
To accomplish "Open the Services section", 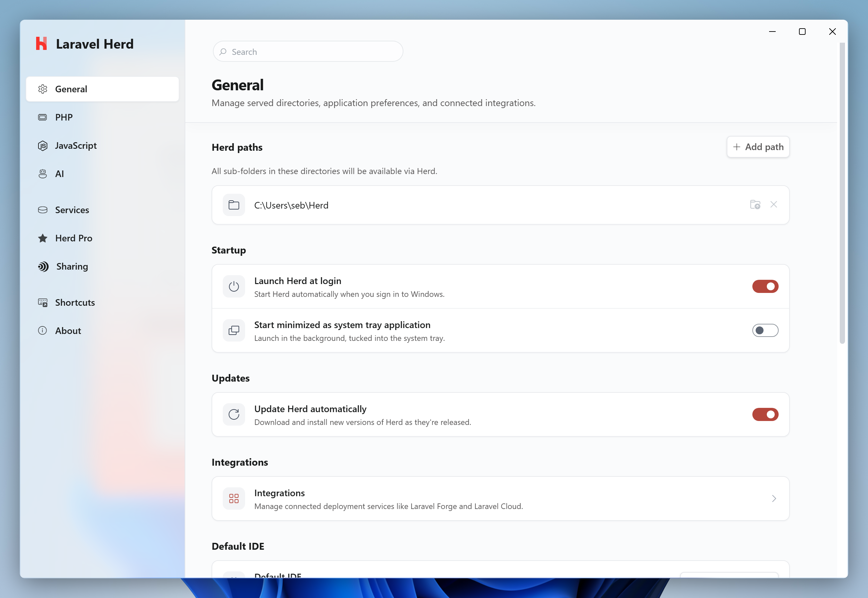I will click(102, 210).
